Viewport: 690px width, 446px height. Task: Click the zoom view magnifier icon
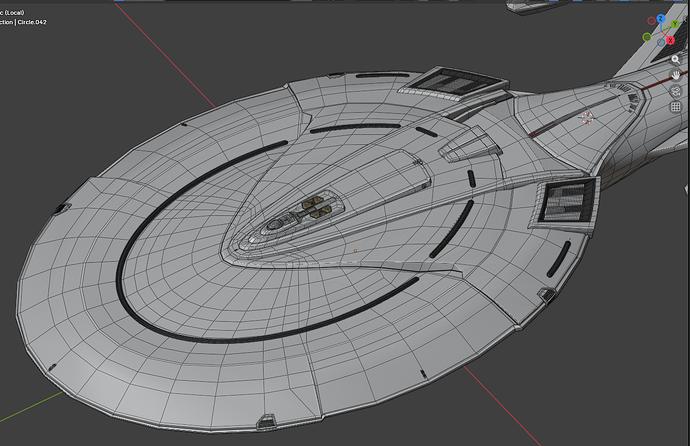pos(675,60)
